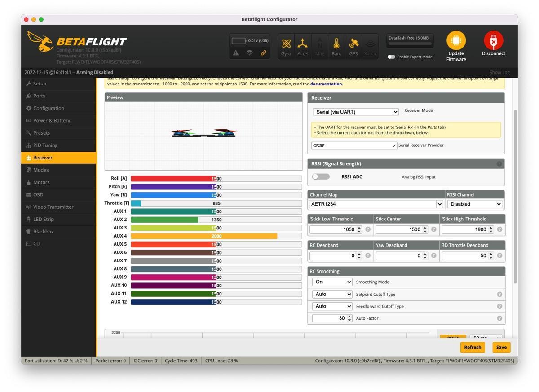Image resolution: width=539 pixels, height=392 pixels.
Task: Click the Auto Factor stepper arrows
Action: point(349,318)
